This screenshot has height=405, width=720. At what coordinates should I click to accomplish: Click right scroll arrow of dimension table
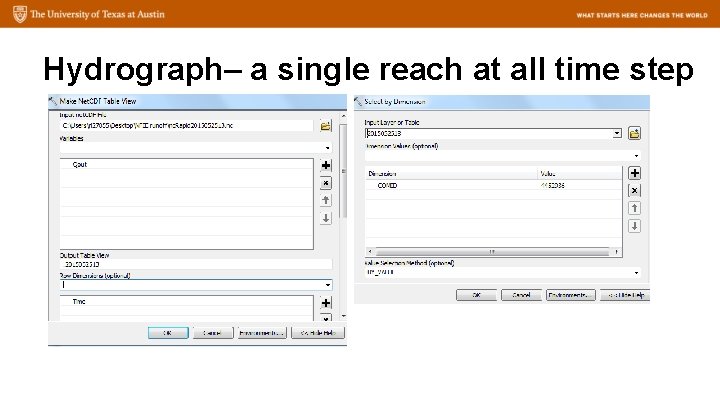coord(616,252)
